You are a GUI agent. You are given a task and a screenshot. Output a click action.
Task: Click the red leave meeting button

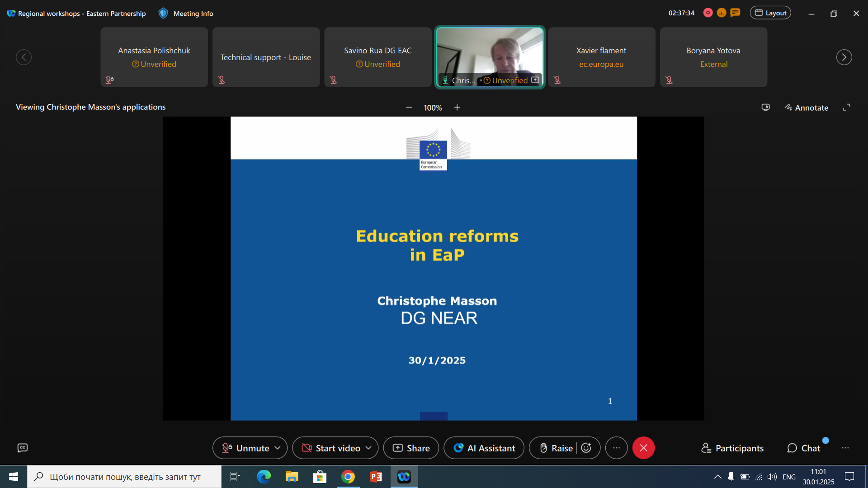coord(643,448)
